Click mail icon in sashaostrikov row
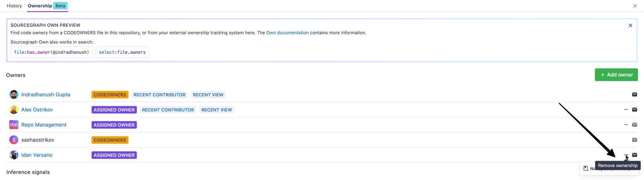Image resolution: width=644 pixels, height=180 pixels. 634,140
